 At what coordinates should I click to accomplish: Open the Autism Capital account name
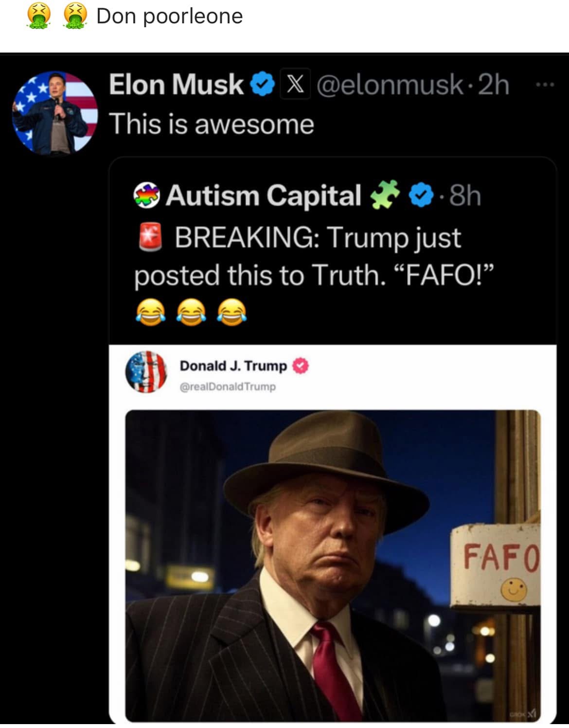263,196
